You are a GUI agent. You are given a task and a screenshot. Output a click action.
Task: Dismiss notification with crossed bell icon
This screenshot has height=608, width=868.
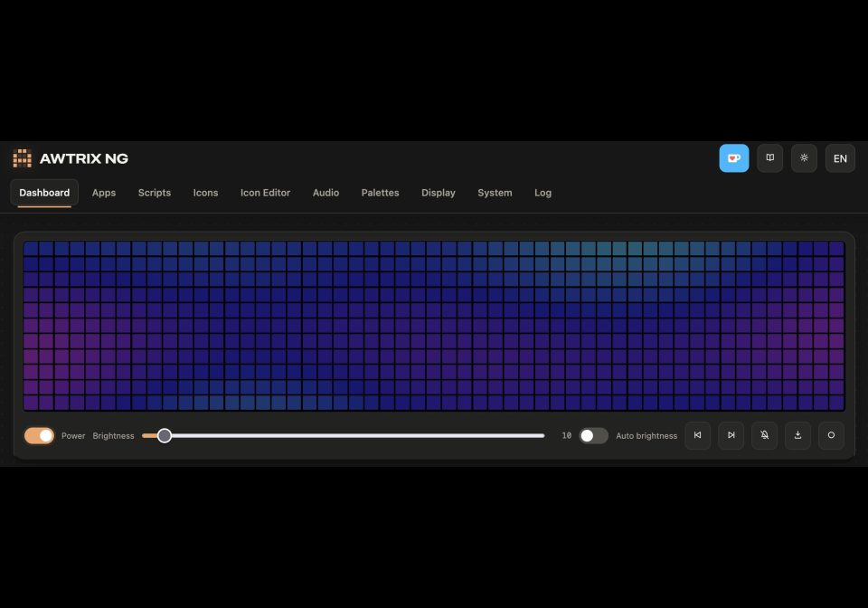pos(765,435)
